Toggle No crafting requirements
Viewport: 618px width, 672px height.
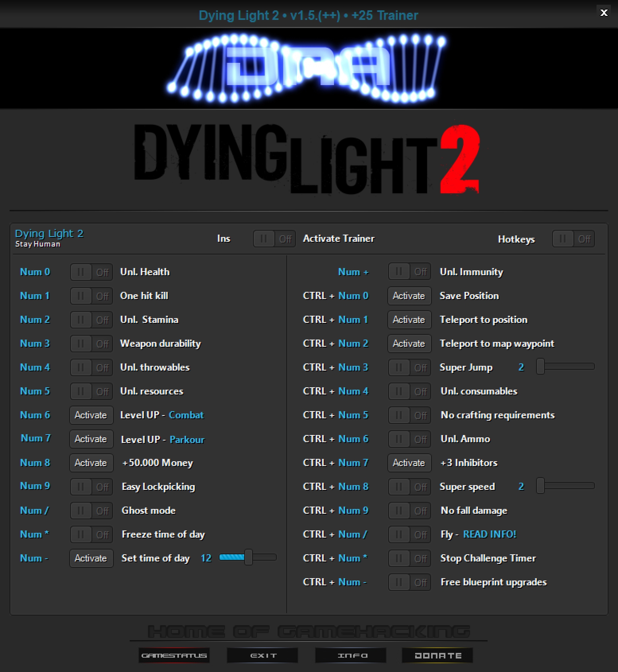pyautogui.click(x=410, y=416)
